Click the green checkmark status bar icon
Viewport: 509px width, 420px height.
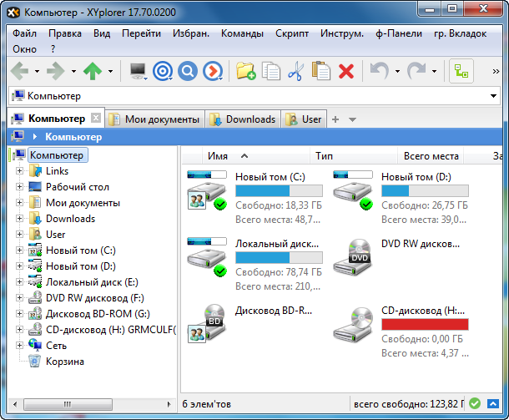pyautogui.click(x=475, y=403)
